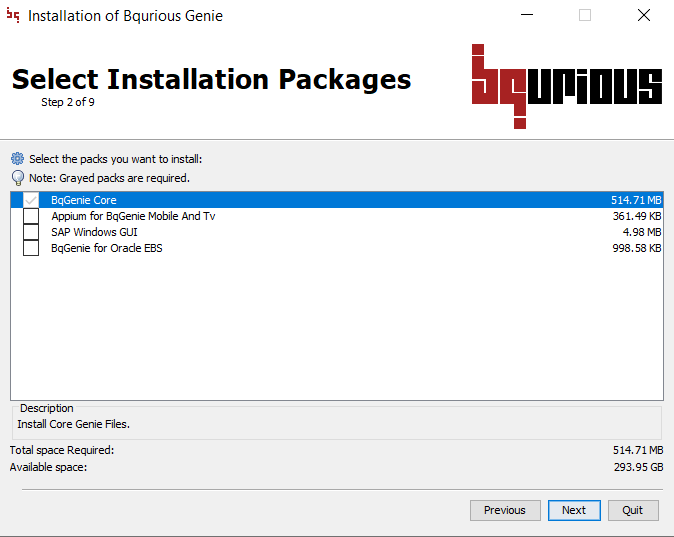This screenshot has height=537, width=674.
Task: Click the 4.98 MB size value
Action: click(642, 232)
